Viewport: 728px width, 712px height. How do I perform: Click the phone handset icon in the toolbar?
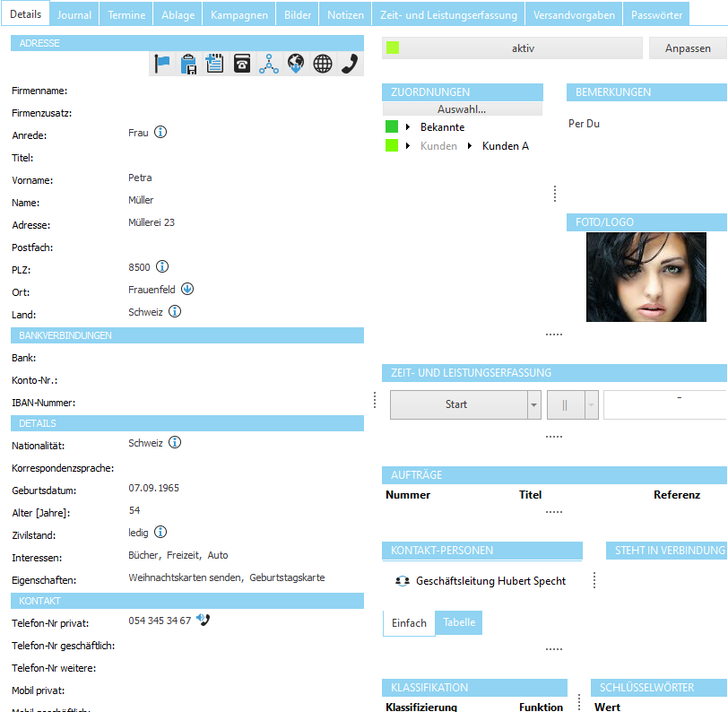pyautogui.click(x=349, y=65)
